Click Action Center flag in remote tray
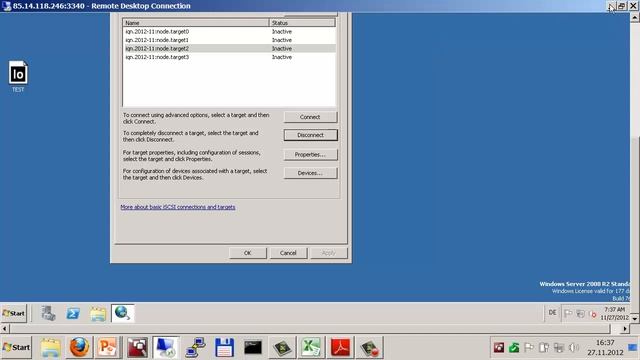 pos(568,313)
